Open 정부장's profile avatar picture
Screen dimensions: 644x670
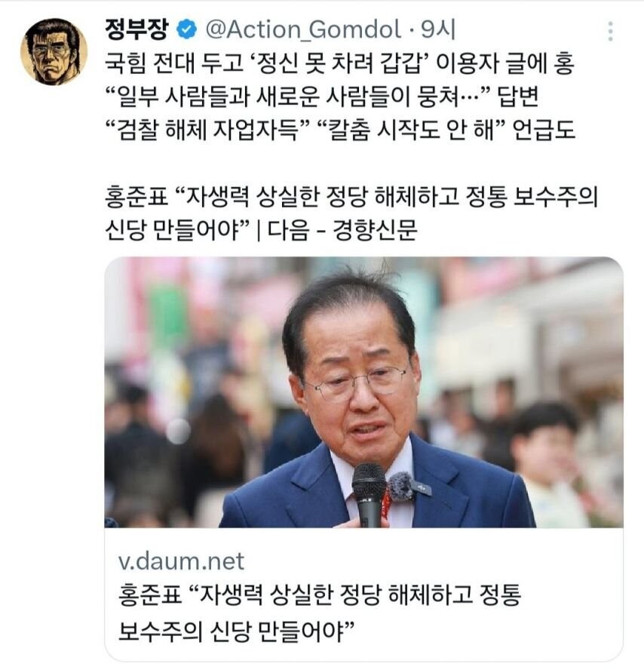(x=54, y=51)
